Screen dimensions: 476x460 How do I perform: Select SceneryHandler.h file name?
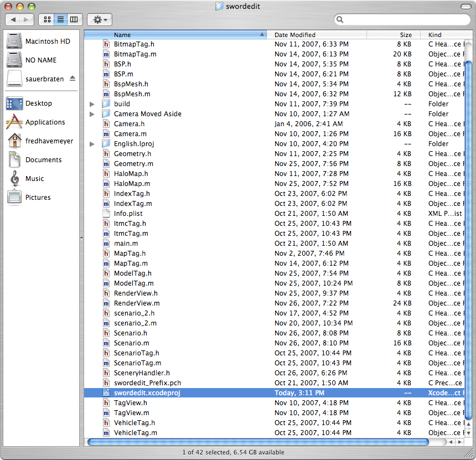[142, 373]
